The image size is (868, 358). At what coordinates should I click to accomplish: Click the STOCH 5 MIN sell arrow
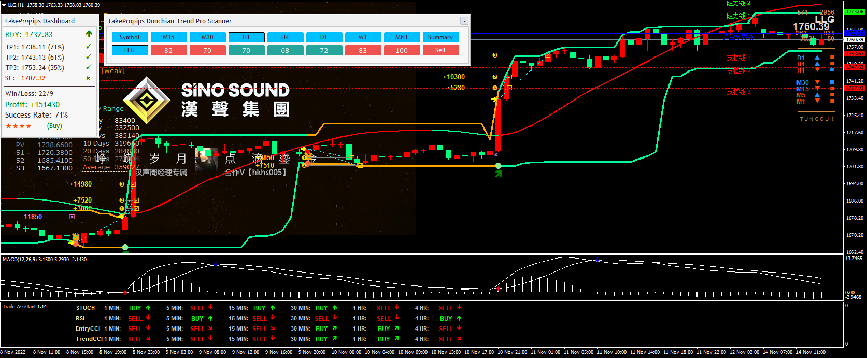[210, 308]
